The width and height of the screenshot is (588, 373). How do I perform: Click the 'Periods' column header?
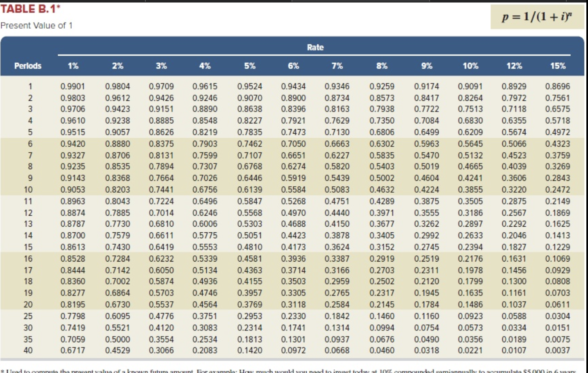(27, 66)
